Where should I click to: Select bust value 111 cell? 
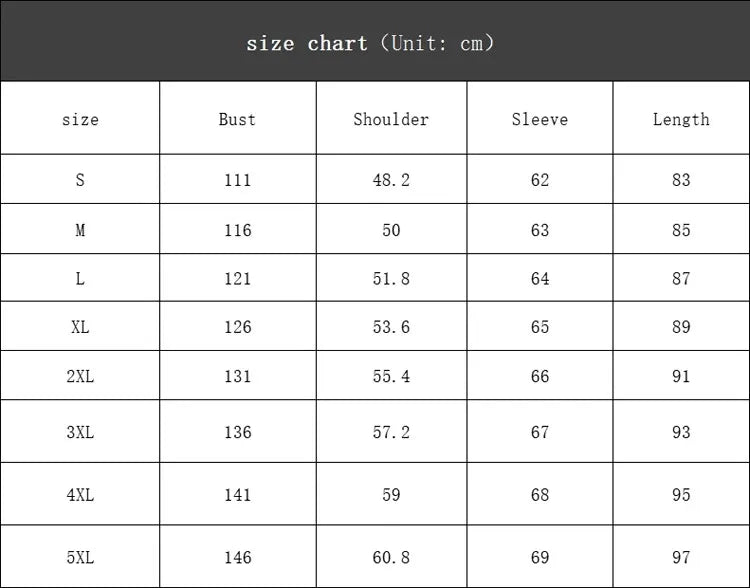238,179
